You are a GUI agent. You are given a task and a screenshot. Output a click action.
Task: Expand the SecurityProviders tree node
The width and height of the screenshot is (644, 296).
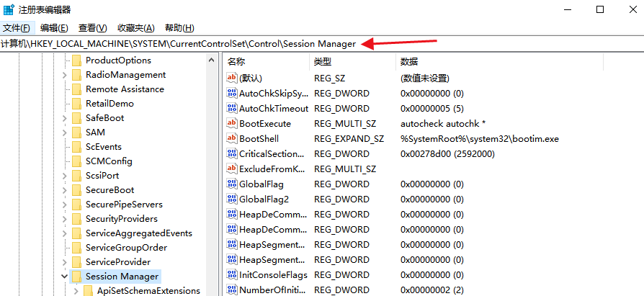tap(65, 219)
